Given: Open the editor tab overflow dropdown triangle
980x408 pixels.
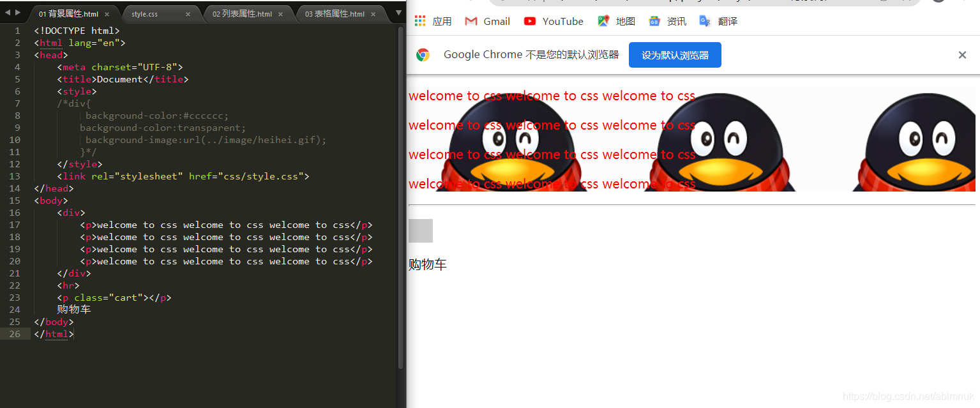Looking at the screenshot, I should coord(398,11).
